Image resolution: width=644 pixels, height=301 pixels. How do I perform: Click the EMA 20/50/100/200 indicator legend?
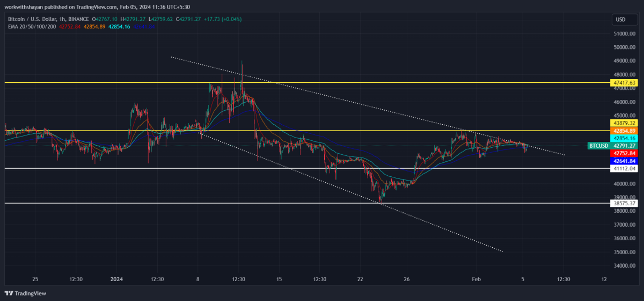[31, 26]
